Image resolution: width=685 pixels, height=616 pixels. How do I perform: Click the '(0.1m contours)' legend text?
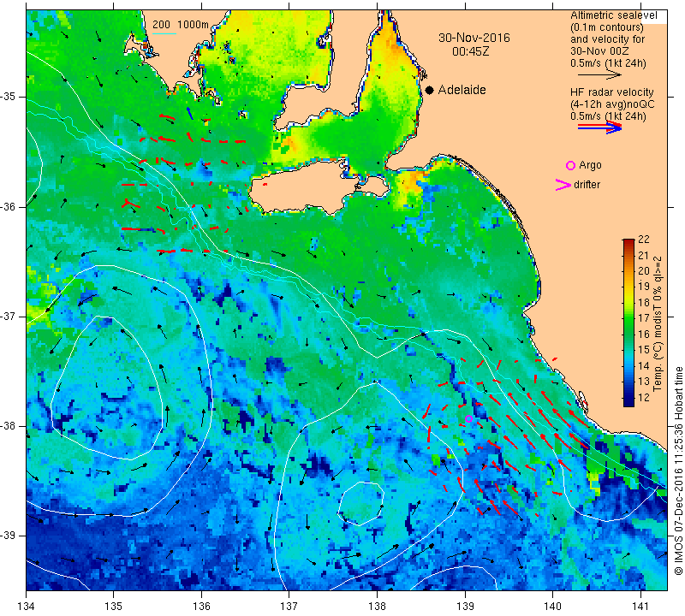click(x=606, y=27)
